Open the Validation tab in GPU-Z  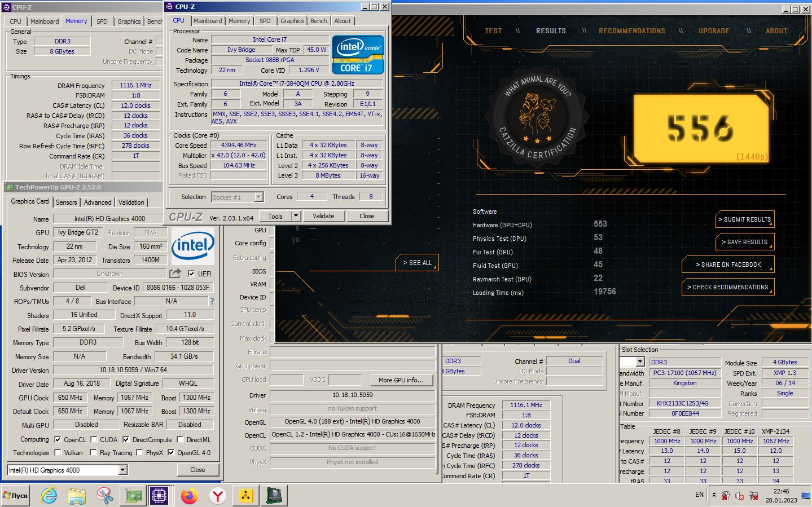click(131, 202)
